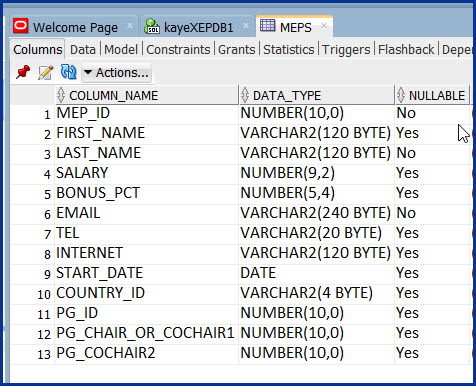The image size is (476, 386).
Task: Open the Grants sub-tab
Action: 237,50
